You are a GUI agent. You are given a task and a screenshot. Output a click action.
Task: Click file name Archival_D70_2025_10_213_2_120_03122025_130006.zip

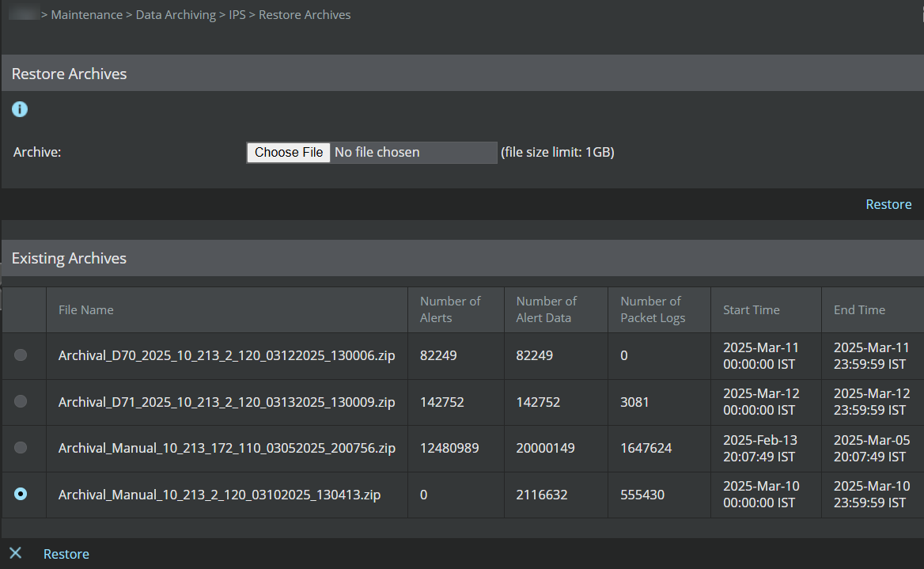coord(226,355)
